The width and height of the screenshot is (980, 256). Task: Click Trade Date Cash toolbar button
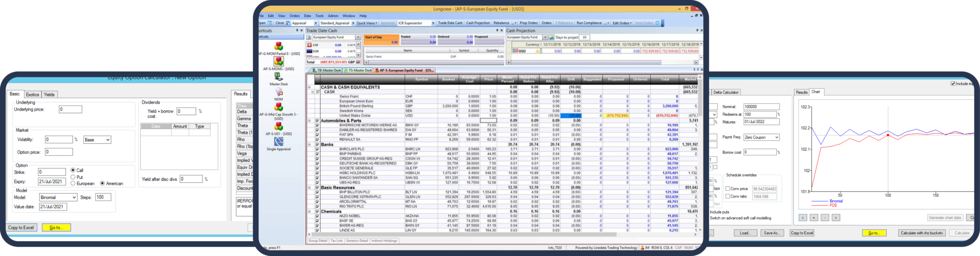pos(450,23)
